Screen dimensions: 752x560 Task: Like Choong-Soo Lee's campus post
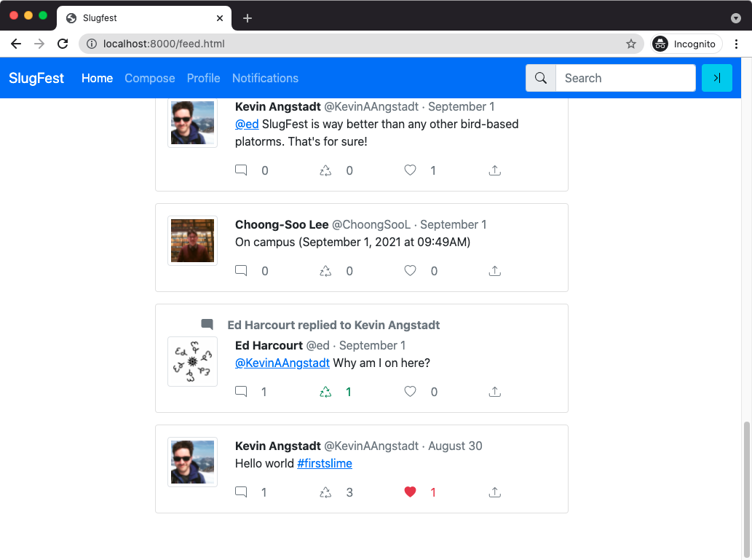click(x=410, y=271)
